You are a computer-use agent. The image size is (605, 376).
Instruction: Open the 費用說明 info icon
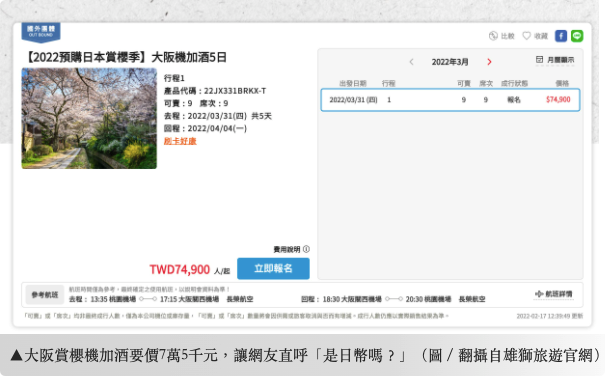(x=306, y=249)
